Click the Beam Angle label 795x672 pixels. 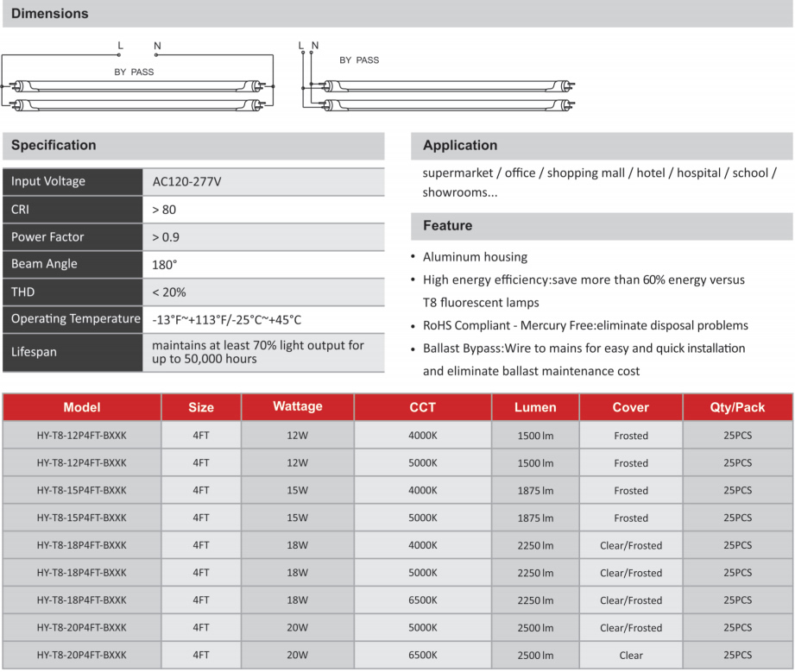point(44,264)
